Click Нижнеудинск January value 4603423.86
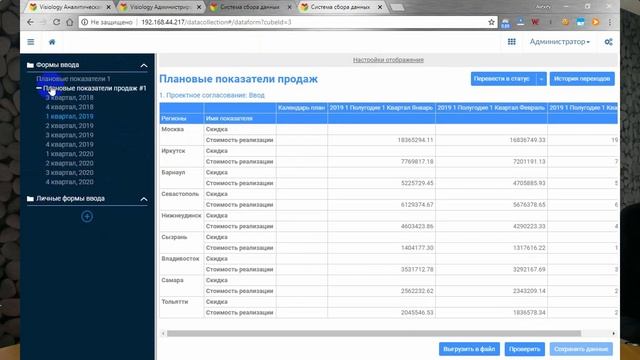This screenshot has height=360, width=640. tap(381, 227)
